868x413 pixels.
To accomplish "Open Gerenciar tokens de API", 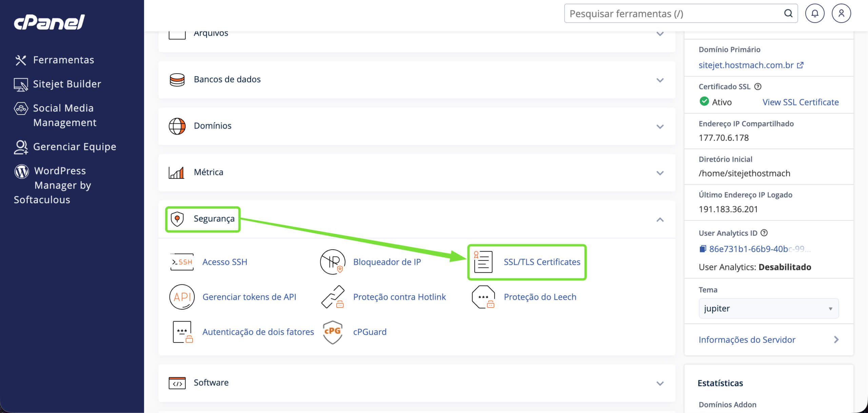I will [249, 297].
